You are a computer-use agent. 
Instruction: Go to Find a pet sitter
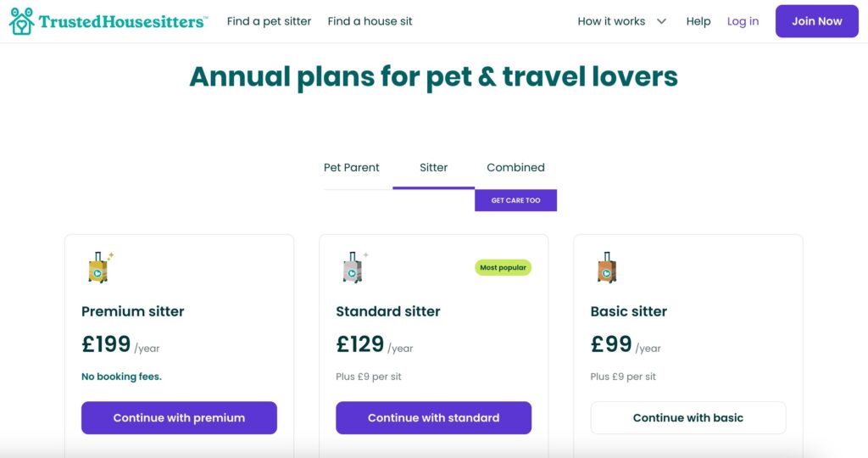[x=269, y=21]
